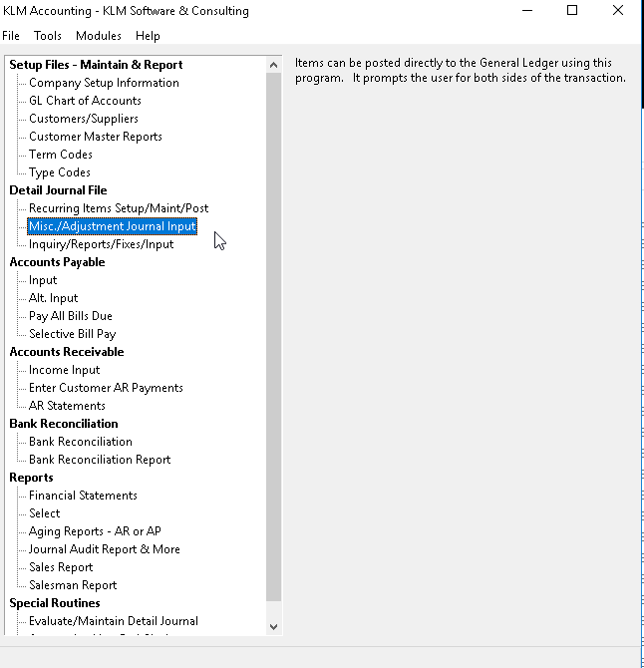
Task: Click bold Bank Reconciliation heading
Action: pyautogui.click(x=64, y=424)
